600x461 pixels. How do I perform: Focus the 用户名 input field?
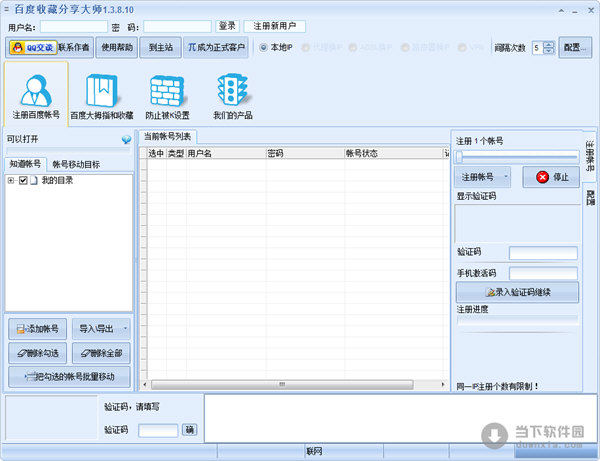point(74,27)
